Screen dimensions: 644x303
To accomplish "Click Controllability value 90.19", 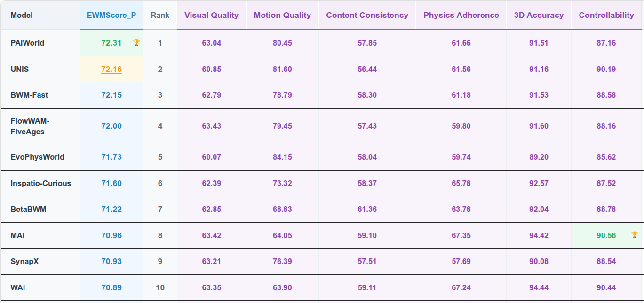I will point(606,69).
